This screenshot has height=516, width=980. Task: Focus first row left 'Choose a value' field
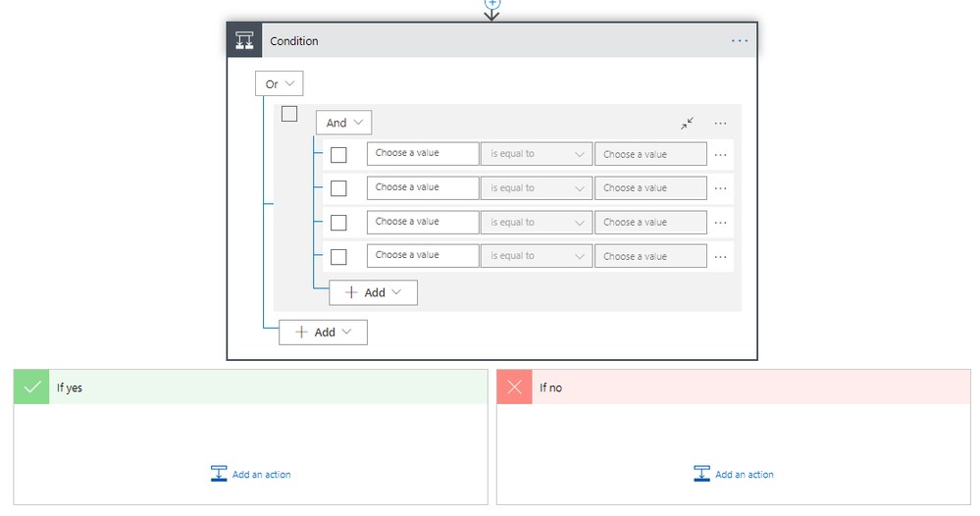tap(423, 154)
